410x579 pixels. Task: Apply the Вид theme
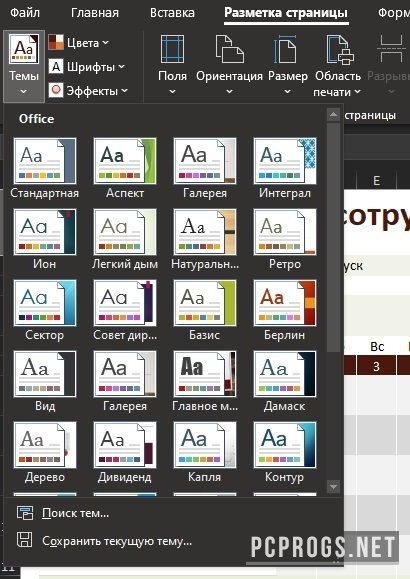[x=45, y=381]
